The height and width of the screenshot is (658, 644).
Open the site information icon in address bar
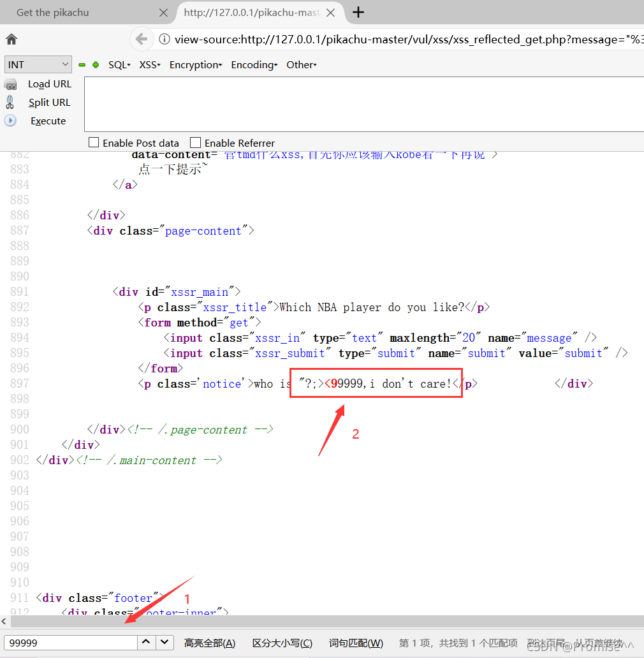click(165, 39)
